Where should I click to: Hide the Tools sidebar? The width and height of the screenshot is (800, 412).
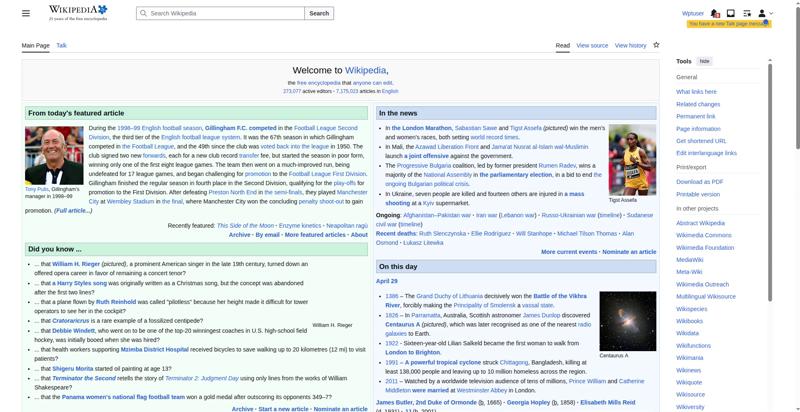point(704,61)
